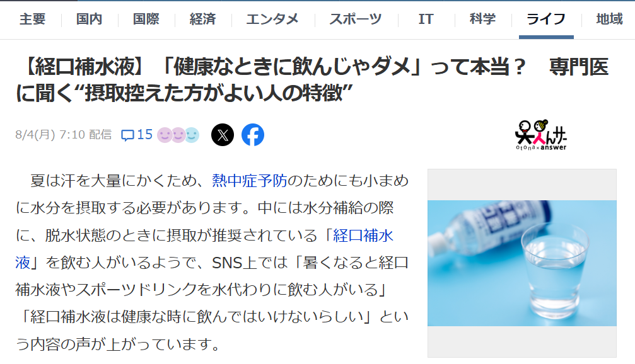Click the otona answer publisher logo
Image resolution: width=635 pixels, height=364 pixels.
pos(540,135)
